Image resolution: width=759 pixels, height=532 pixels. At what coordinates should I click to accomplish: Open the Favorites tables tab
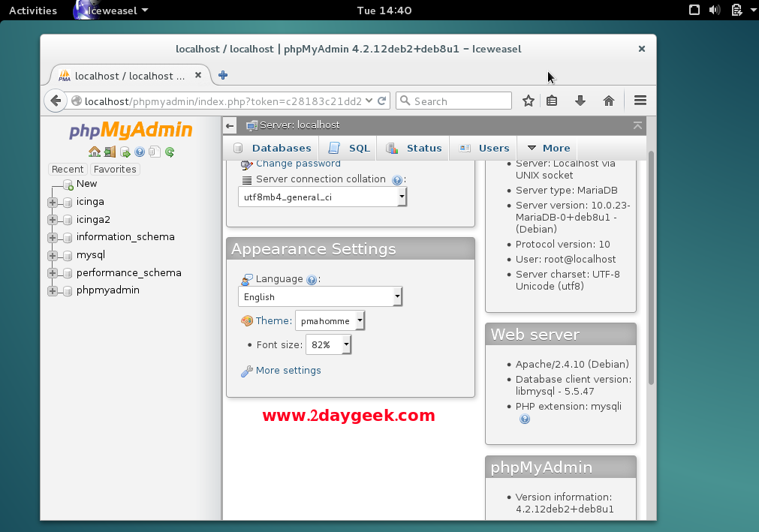[115, 169]
